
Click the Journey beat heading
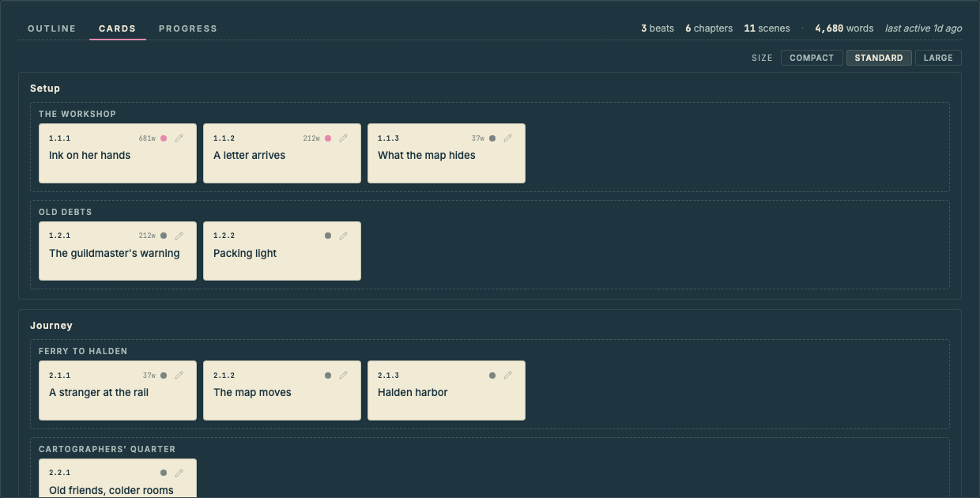[51, 326]
